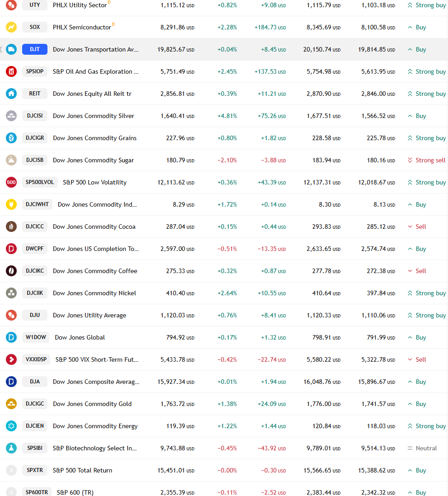
Task: Click the PHLX Utility Sector logo icon
Action: [11, 5]
